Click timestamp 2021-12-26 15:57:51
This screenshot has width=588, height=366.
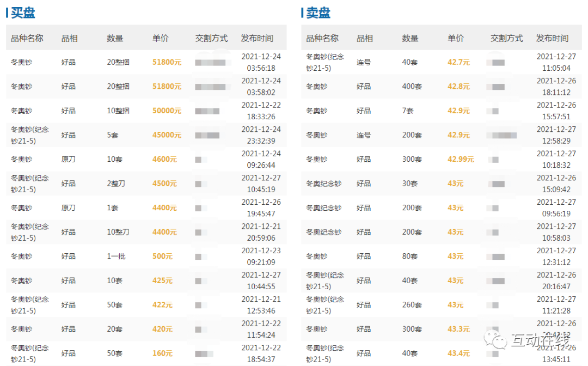pyautogui.click(x=556, y=111)
